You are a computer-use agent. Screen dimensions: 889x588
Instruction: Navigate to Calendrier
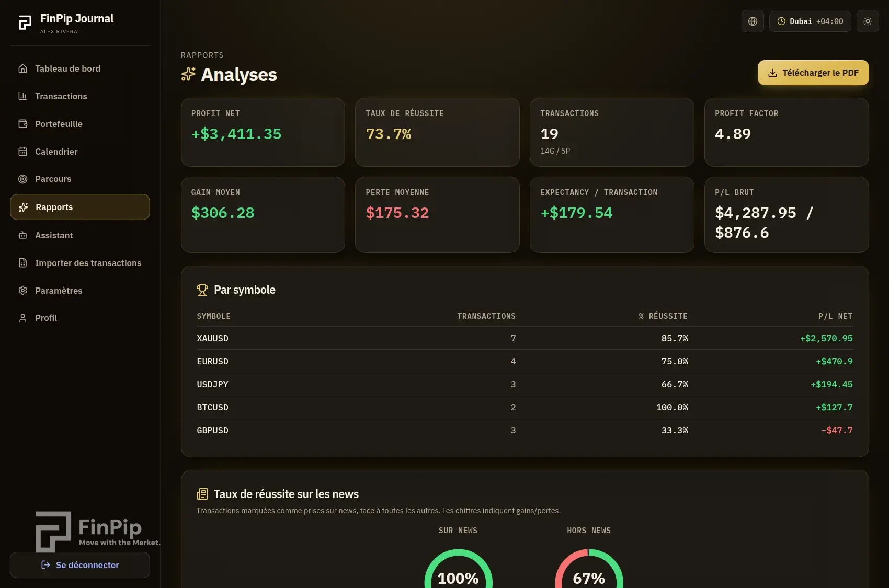80,152
